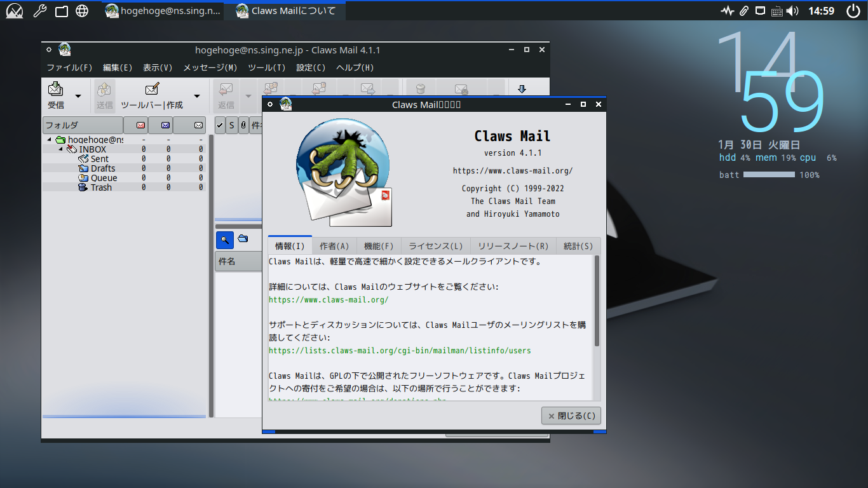Click the Send (送信) toolbar icon
Image resolution: width=868 pixels, height=488 pixels.
click(105, 89)
